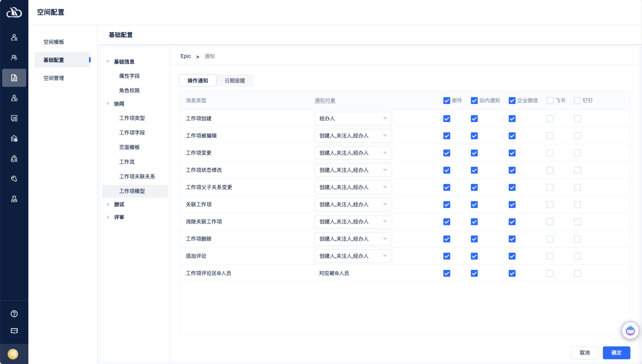This screenshot has height=364, width=642.
Task: Open the lab flask icon in sidebar
Action: tap(14, 199)
